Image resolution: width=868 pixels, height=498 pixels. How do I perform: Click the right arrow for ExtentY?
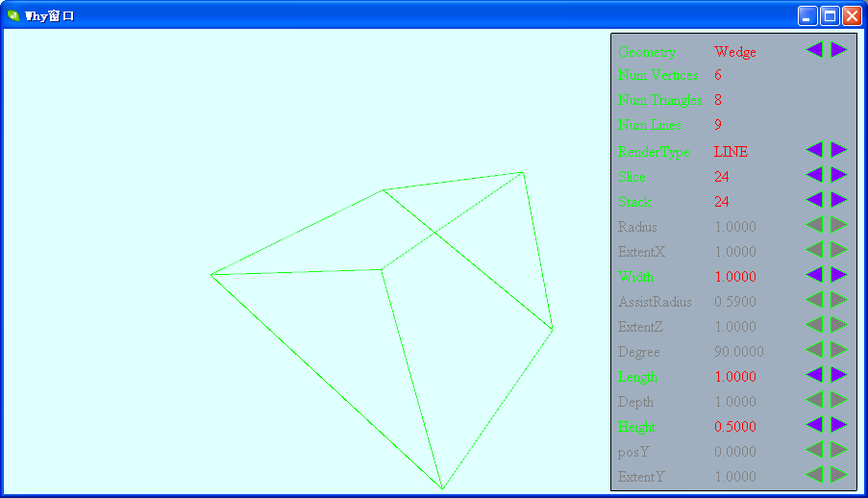click(x=839, y=475)
